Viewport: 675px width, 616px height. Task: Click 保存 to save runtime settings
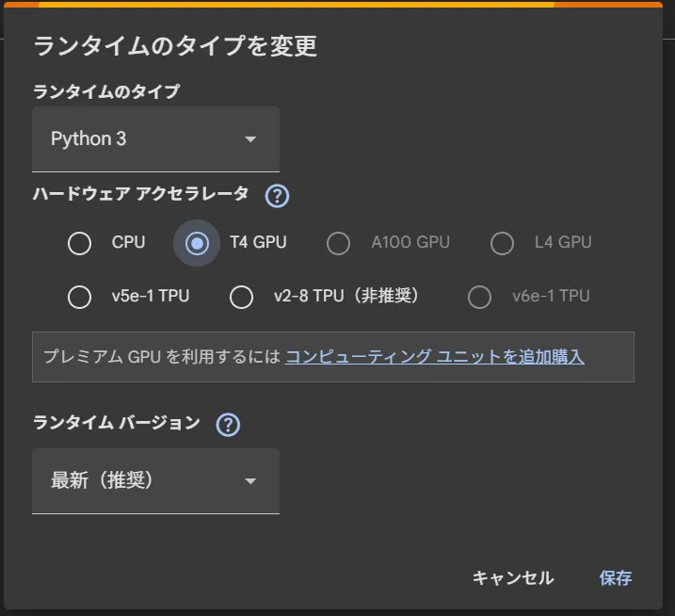click(x=616, y=578)
